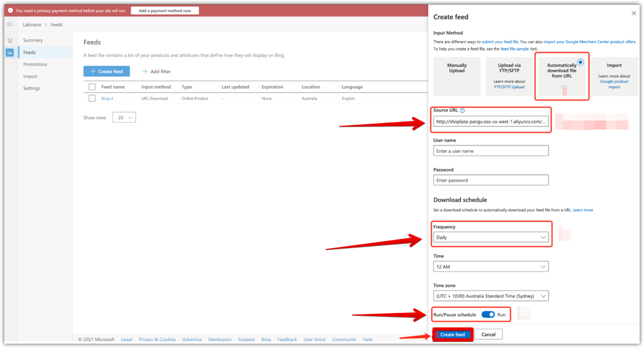This screenshot has width=644, height=348.
Task: Click the Language column header
Action: click(352, 87)
